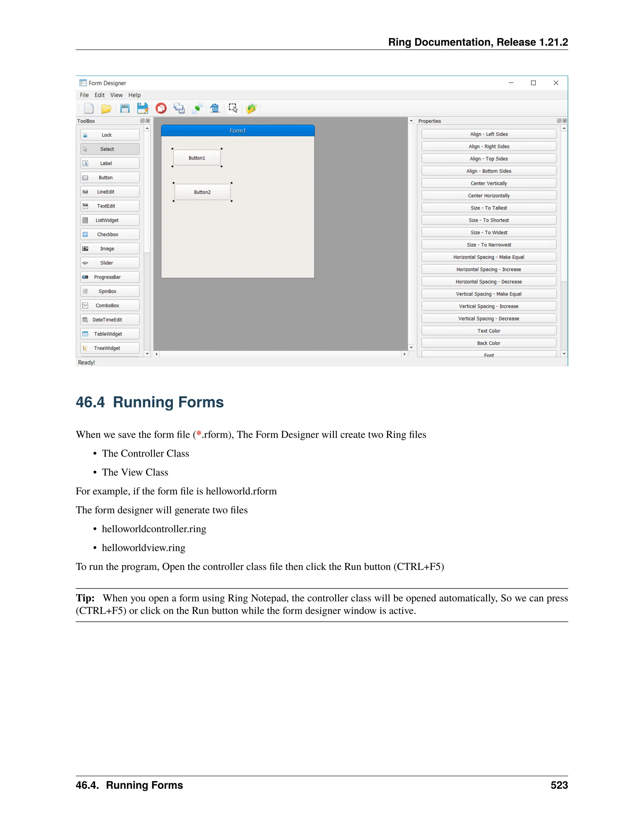The height and width of the screenshot is (833, 644).
Task: Click the New file toolbar icon
Action: point(88,108)
